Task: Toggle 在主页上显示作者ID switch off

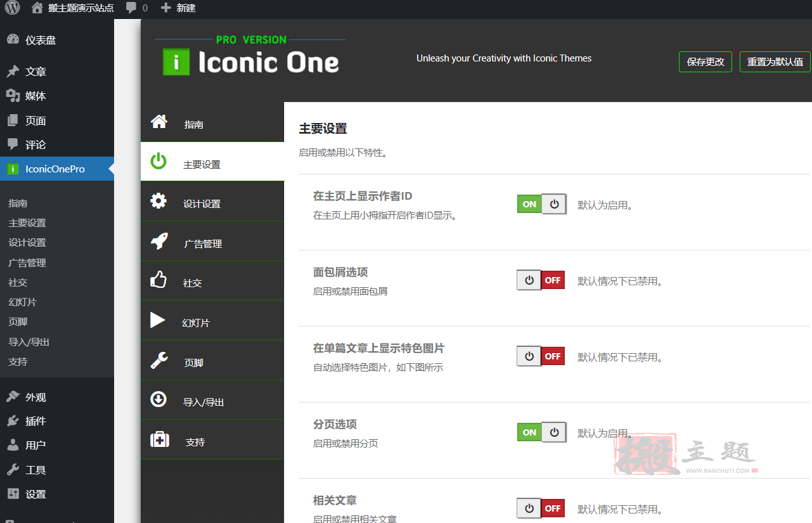Action: point(542,204)
